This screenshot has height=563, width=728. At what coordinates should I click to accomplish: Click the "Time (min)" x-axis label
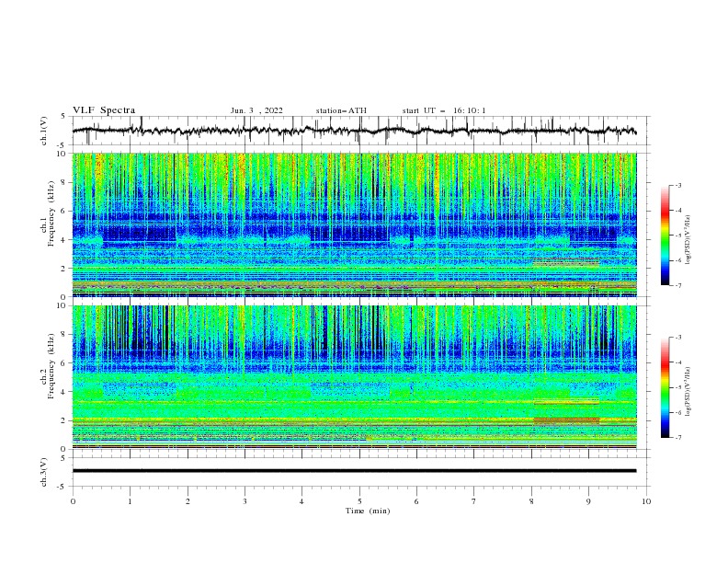(368, 511)
